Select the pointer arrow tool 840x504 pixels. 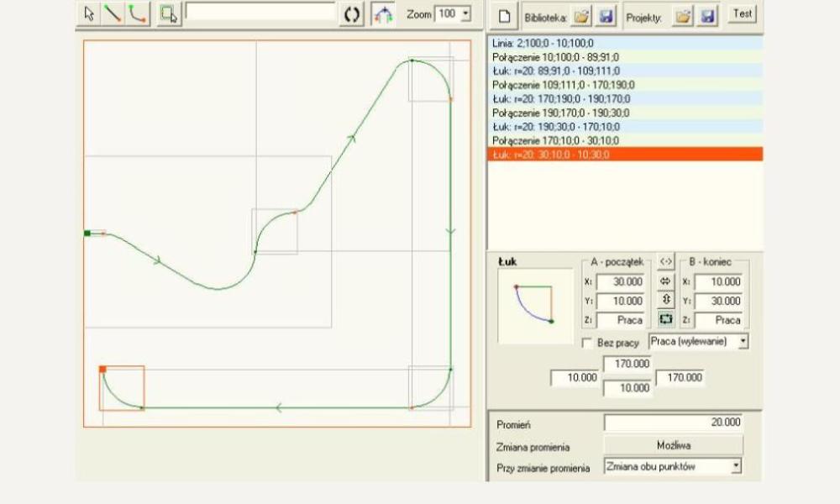(89, 14)
